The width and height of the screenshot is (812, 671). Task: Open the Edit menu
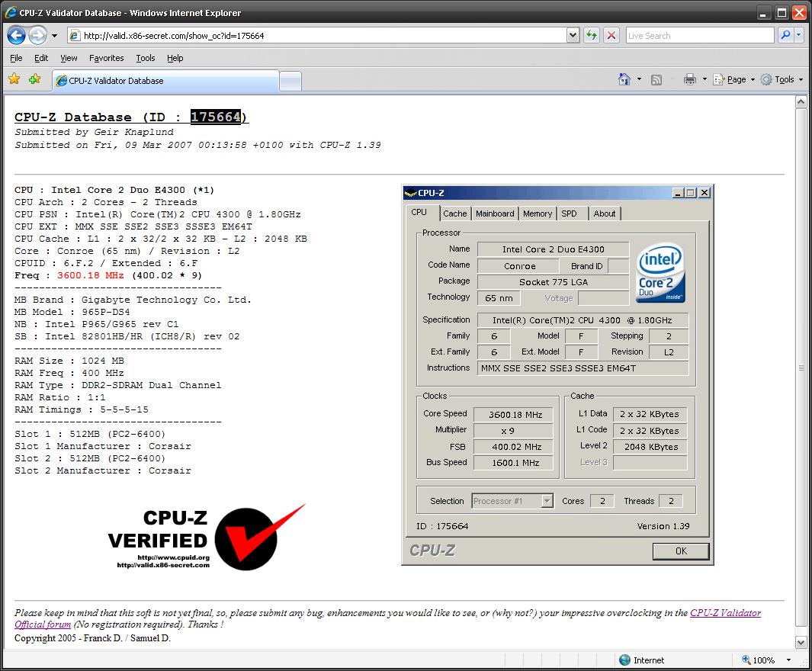(x=41, y=58)
